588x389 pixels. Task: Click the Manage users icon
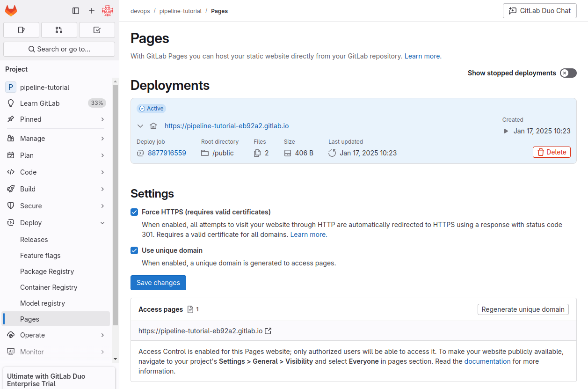point(11,138)
